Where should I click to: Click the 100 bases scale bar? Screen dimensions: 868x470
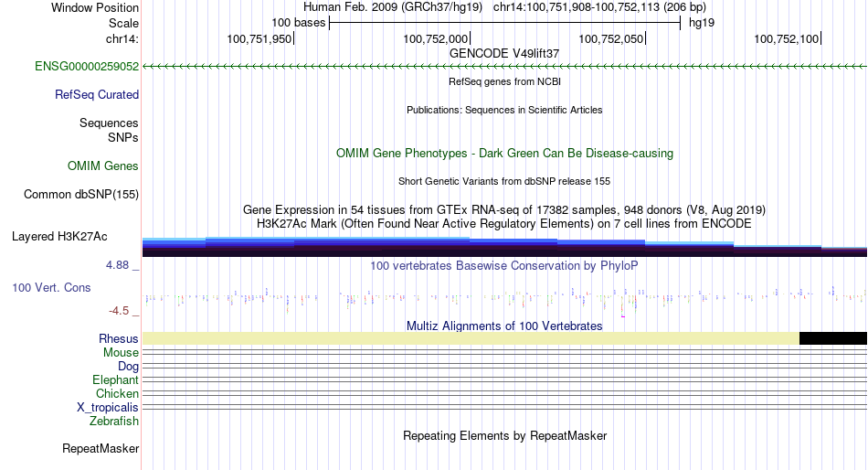pyautogui.click(x=504, y=23)
